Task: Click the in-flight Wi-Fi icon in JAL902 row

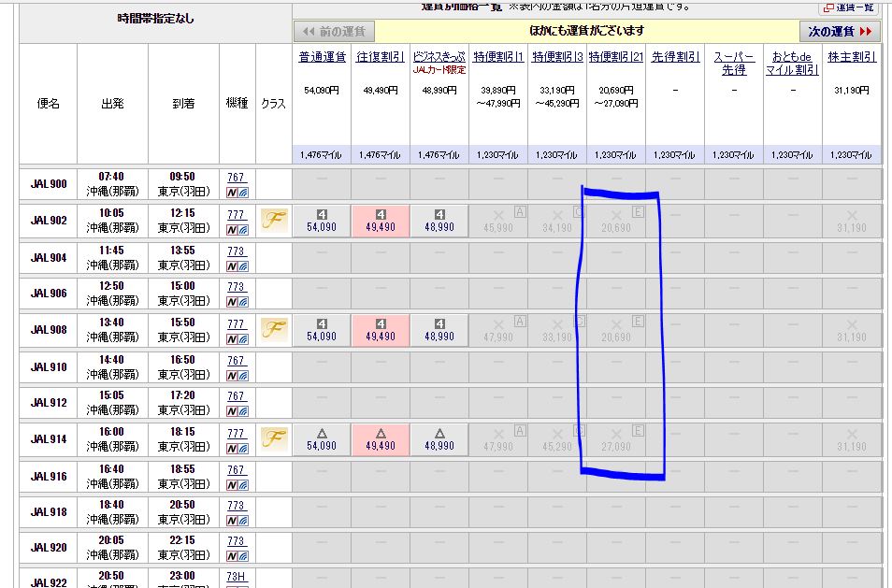Action: pyautogui.click(x=243, y=230)
